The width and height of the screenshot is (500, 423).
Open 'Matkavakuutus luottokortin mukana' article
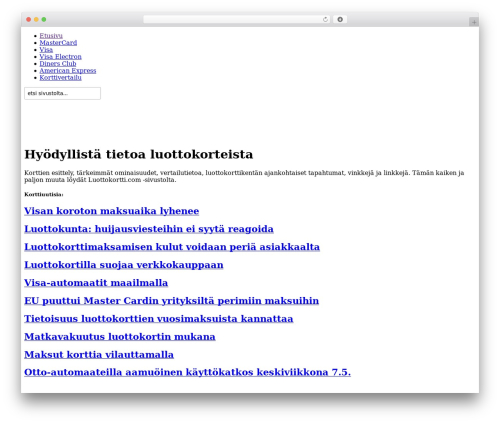point(120,337)
